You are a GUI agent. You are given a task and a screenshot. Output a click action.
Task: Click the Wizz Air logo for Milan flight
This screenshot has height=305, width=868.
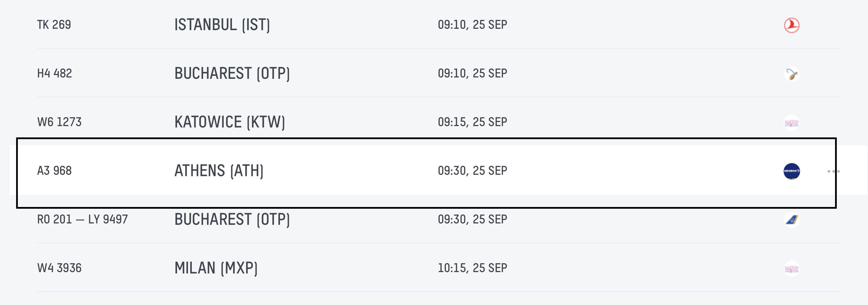pyautogui.click(x=791, y=269)
